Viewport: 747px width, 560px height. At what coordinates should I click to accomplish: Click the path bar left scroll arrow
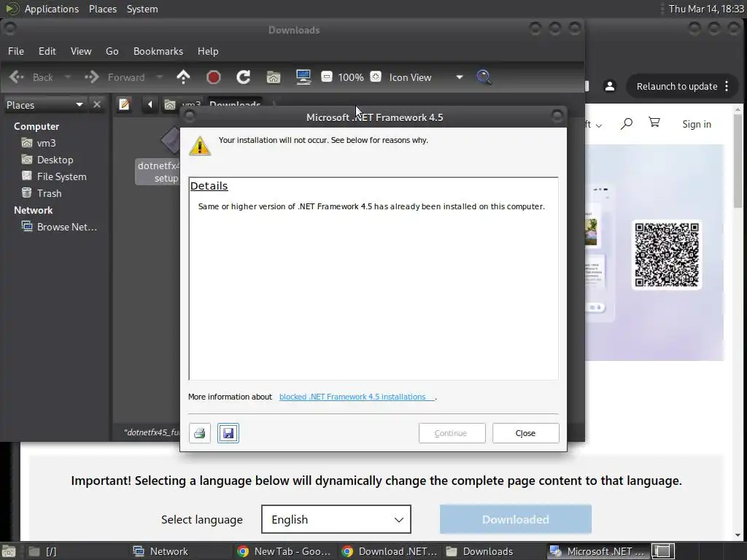(x=150, y=104)
